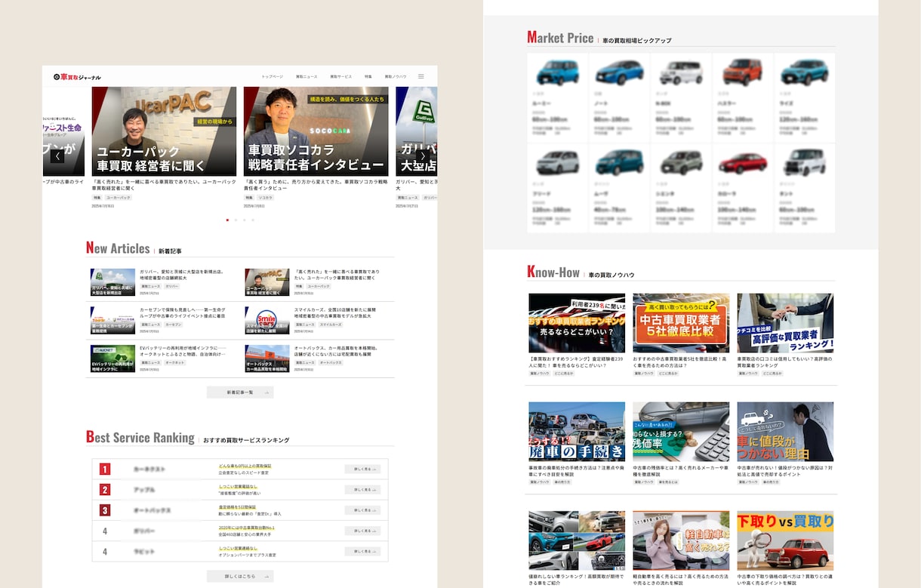The height and width of the screenshot is (588, 921).
Task: Open the 下取り vs 買取り article thumbnail
Action: (785, 540)
